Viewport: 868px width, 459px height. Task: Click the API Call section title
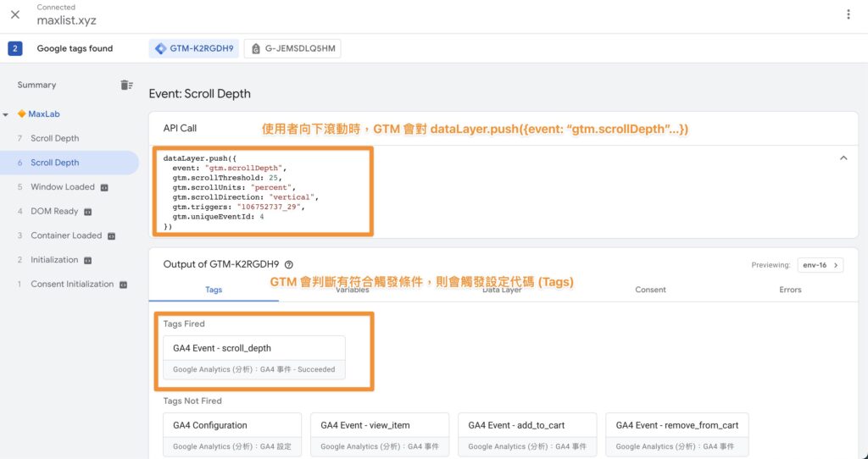(x=180, y=128)
